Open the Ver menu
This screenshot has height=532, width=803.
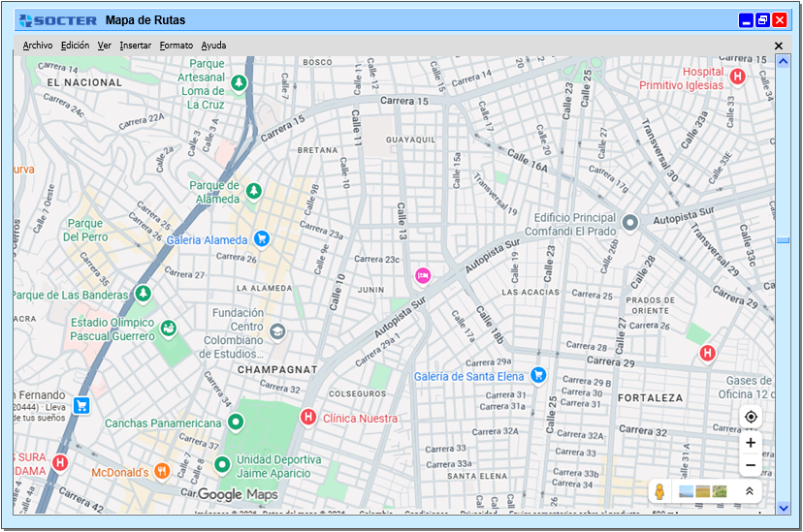pos(104,46)
